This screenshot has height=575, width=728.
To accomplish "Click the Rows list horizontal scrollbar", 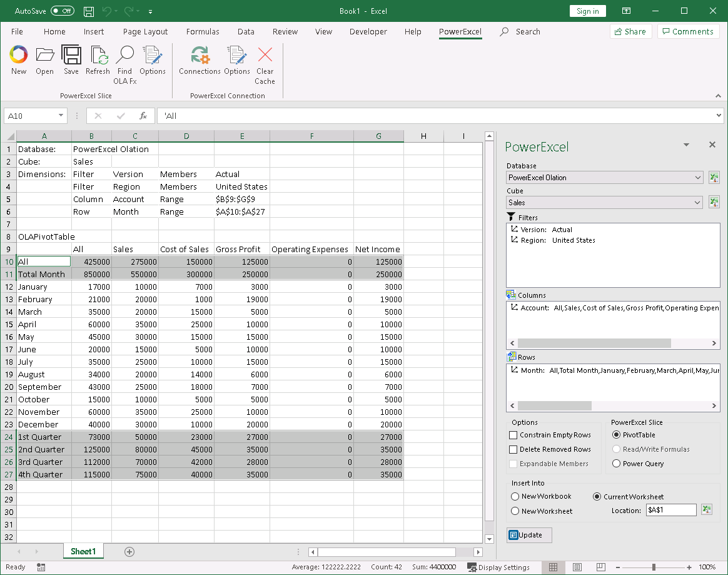I will (554, 405).
